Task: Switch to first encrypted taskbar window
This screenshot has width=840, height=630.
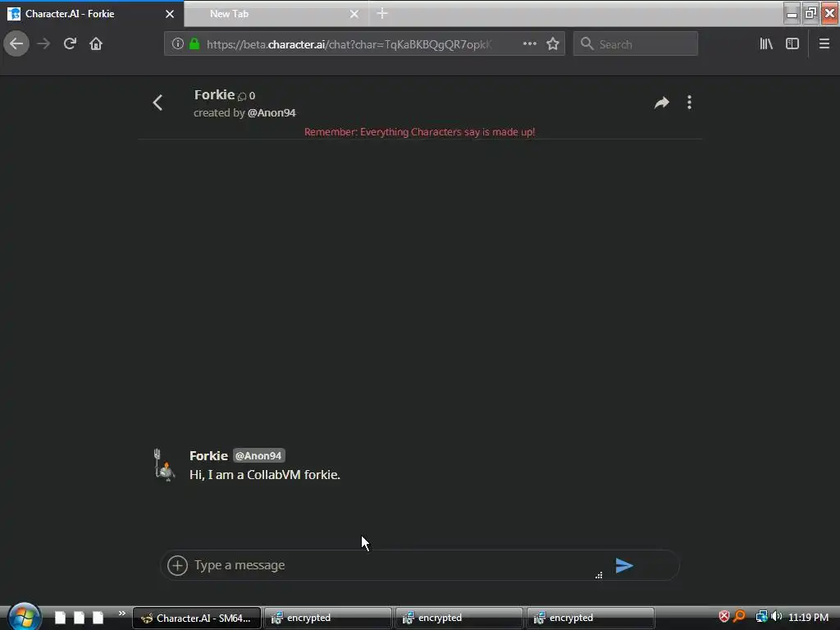Action: [x=327, y=618]
